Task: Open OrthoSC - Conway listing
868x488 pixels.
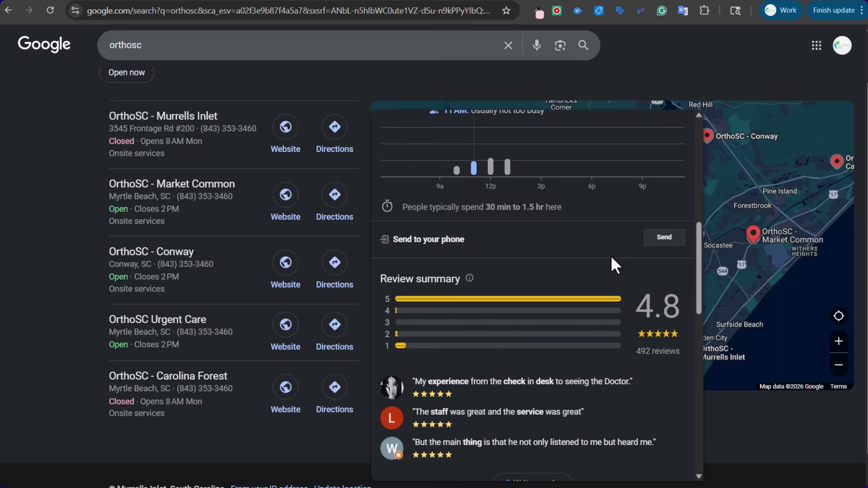Action: tap(151, 252)
